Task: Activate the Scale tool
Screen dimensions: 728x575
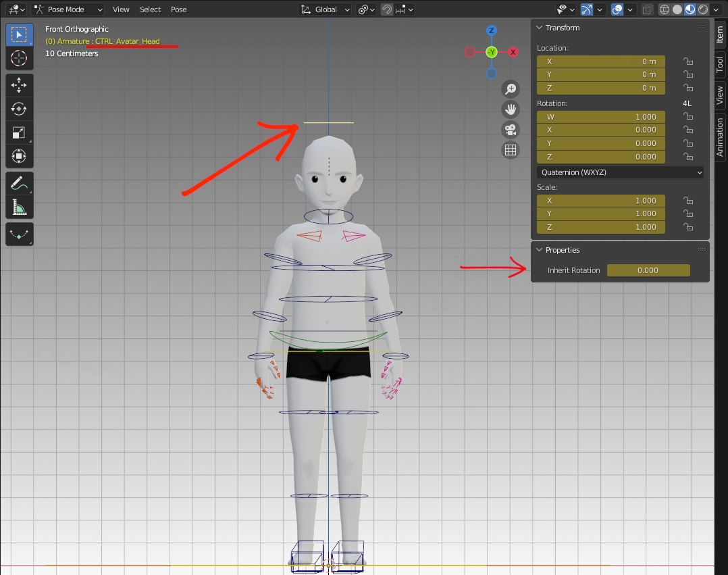Action: coord(19,133)
